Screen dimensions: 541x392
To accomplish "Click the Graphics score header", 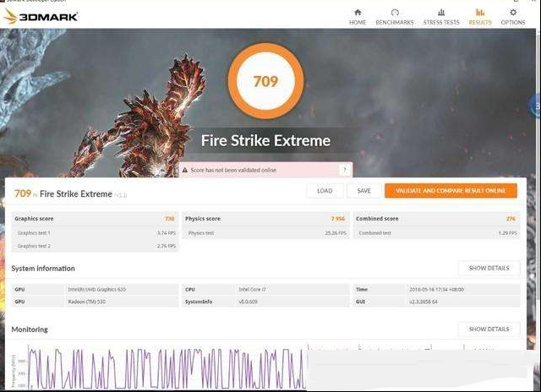I will point(95,219).
